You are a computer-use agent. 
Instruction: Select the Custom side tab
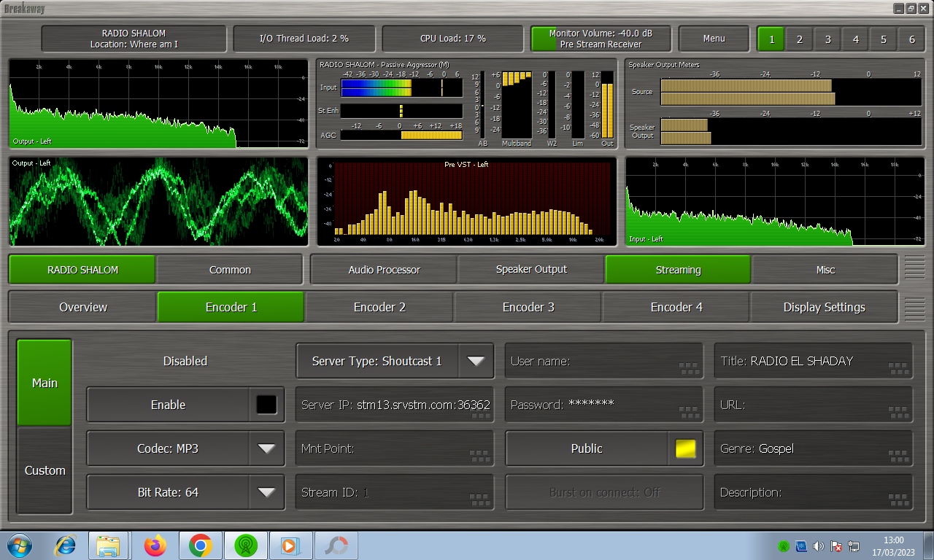[x=45, y=470]
